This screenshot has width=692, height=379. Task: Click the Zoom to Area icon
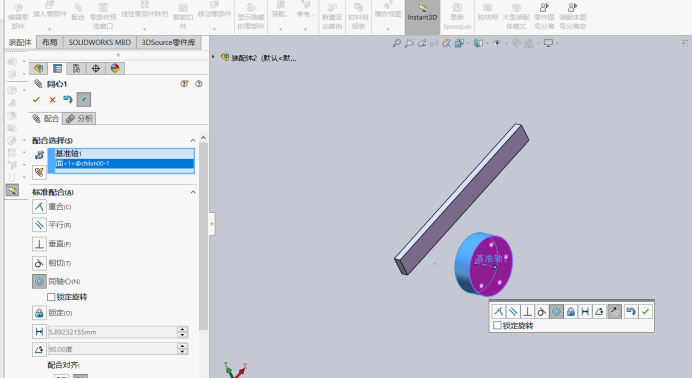tap(409, 43)
